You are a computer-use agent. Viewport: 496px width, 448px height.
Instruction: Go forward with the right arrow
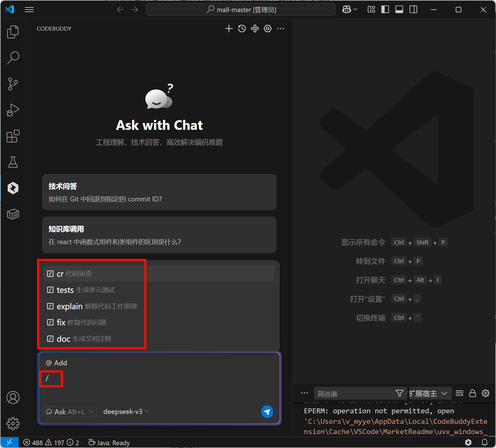tap(135, 10)
